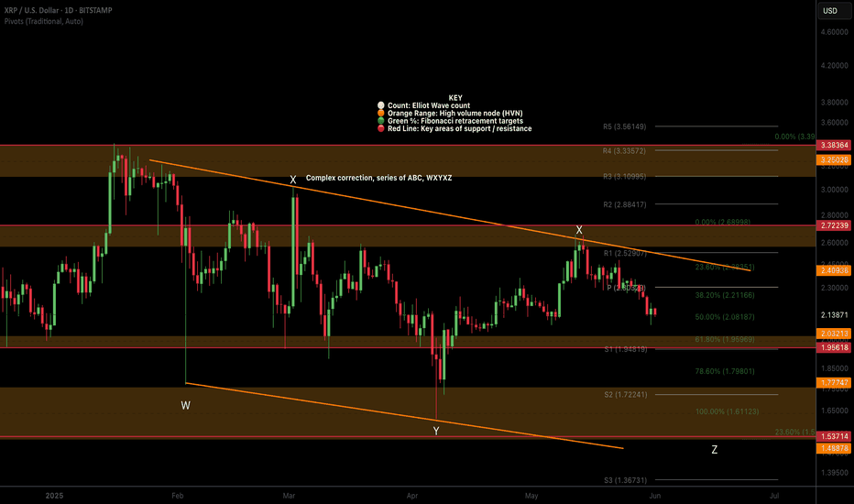
Task: Select the red 3.38364 price tag
Action: point(835,145)
